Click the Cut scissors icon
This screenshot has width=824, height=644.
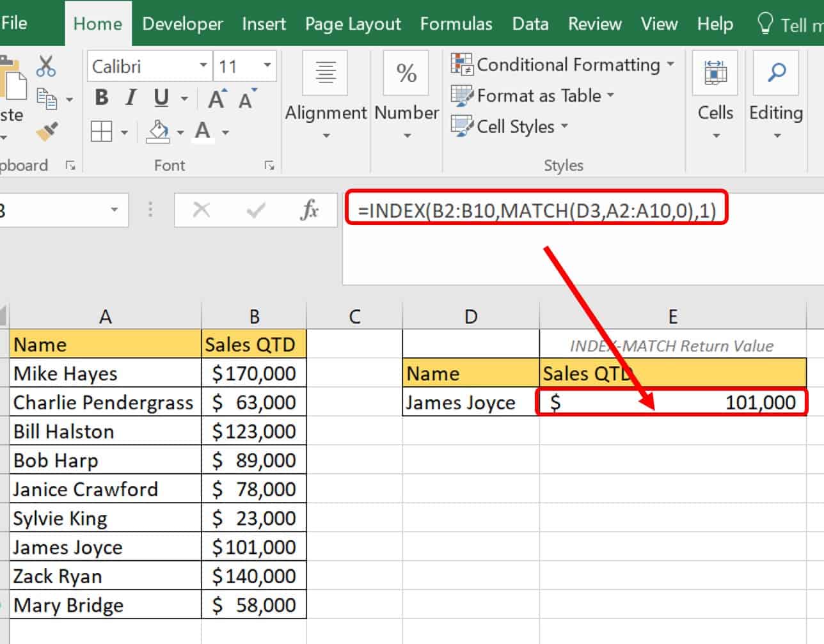46,66
